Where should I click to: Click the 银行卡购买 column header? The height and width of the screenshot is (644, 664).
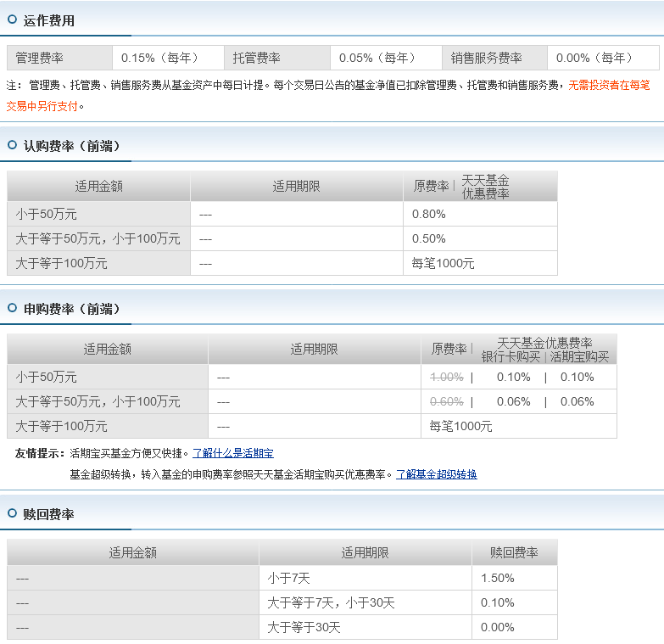point(511,357)
